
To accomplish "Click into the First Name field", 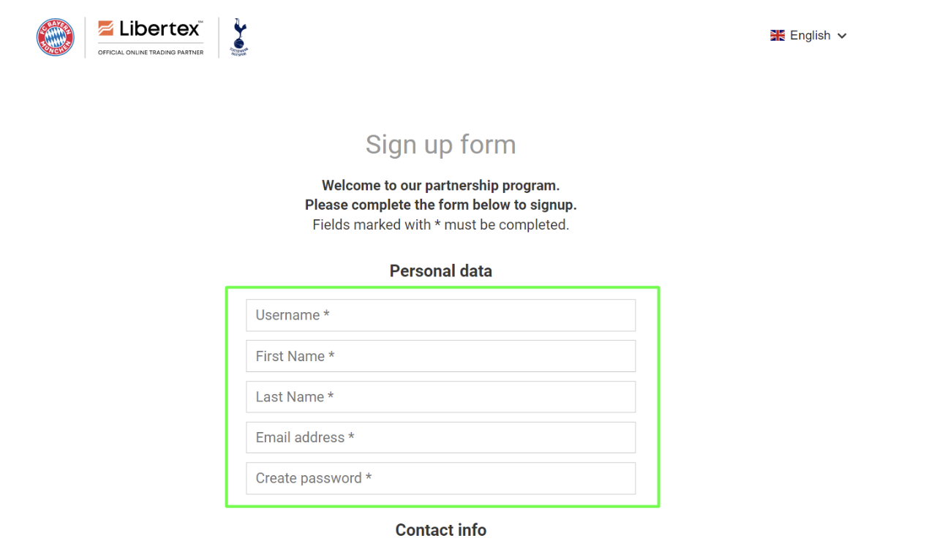I will pos(440,356).
